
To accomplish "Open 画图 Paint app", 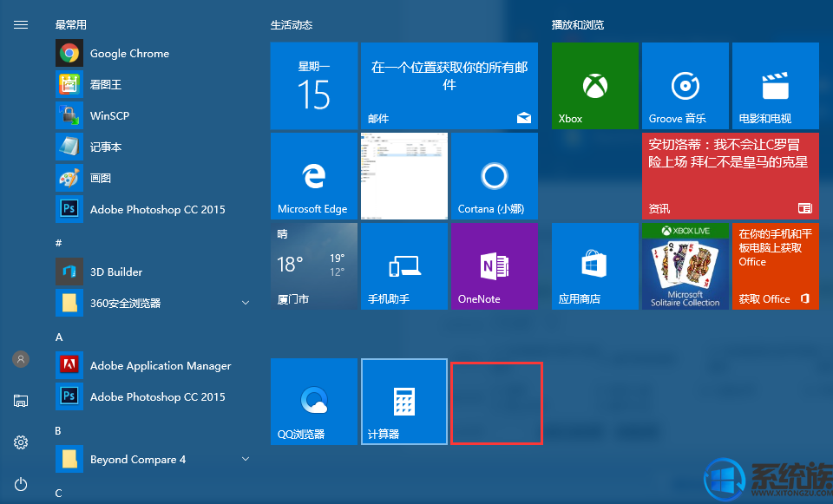I will (x=154, y=178).
